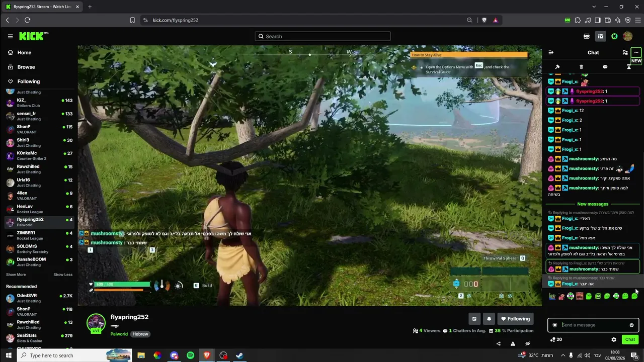The width and height of the screenshot is (644, 362).
Task: Collapse the chat panel with arrow icon
Action: pyautogui.click(x=551, y=52)
